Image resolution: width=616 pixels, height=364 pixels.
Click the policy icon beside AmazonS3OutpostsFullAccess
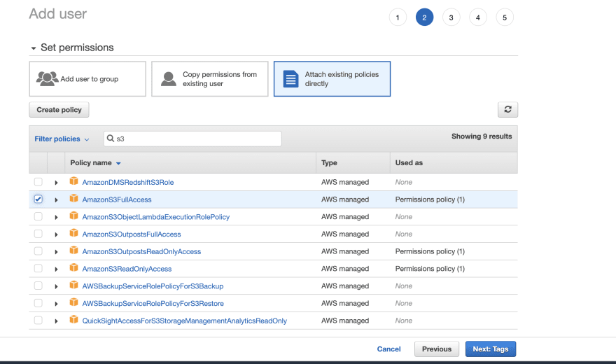click(x=73, y=233)
